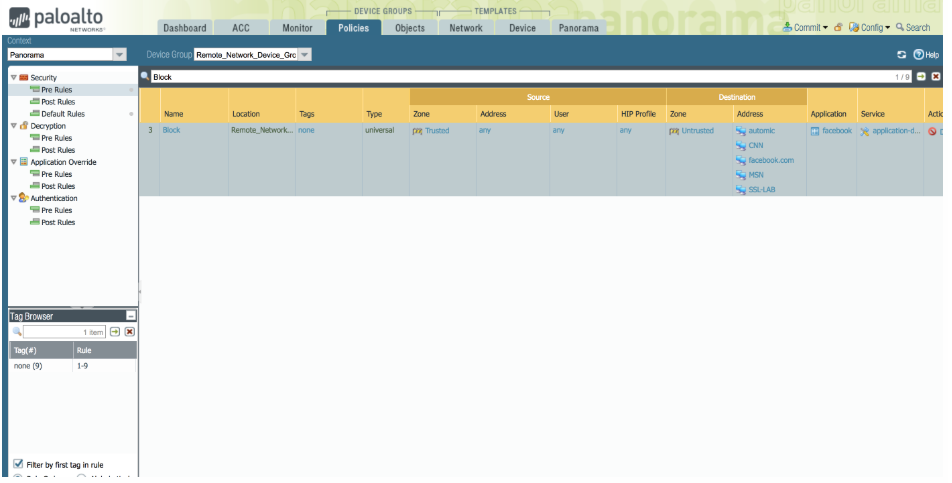Open the Help icon
Screen dimensions: 952x483
coord(919,55)
